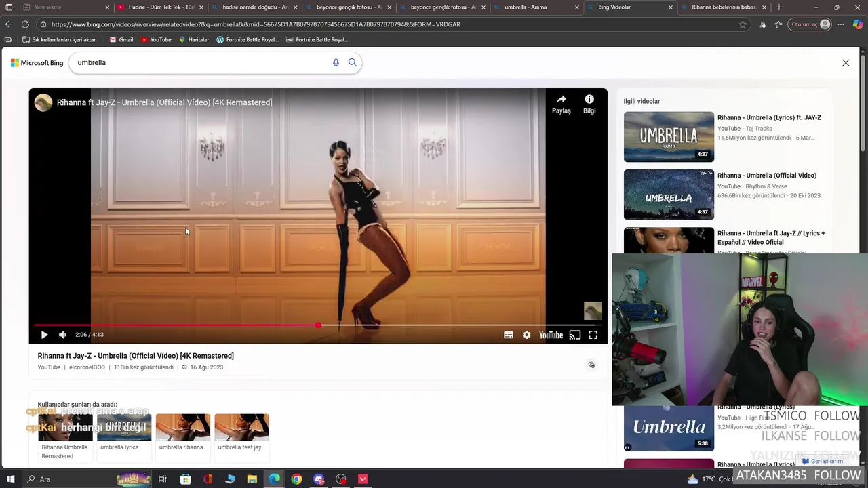Play the Umbrella video
Image resolution: width=868 pixels, height=488 pixels.
pos(44,335)
